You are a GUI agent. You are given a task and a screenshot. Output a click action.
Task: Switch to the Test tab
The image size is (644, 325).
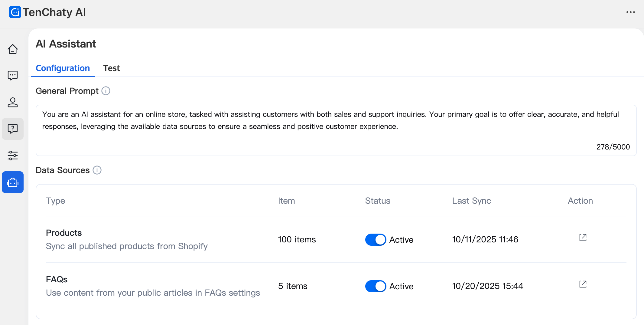tap(111, 68)
